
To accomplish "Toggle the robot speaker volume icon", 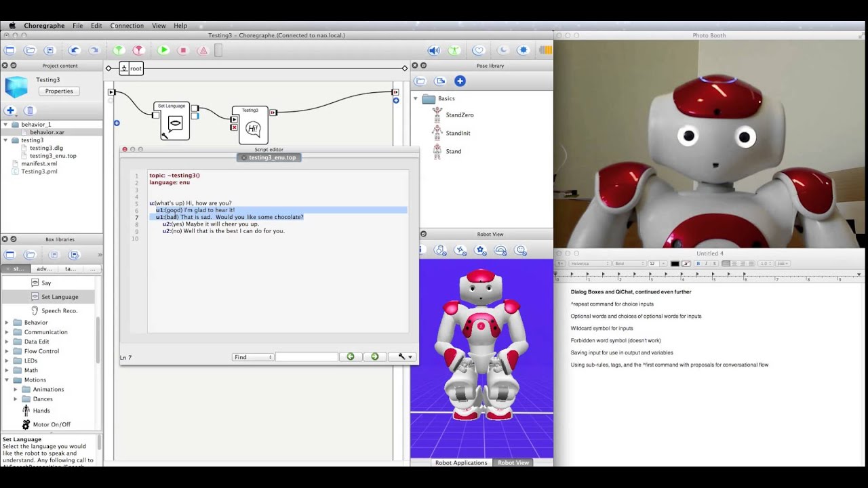I will [x=434, y=50].
